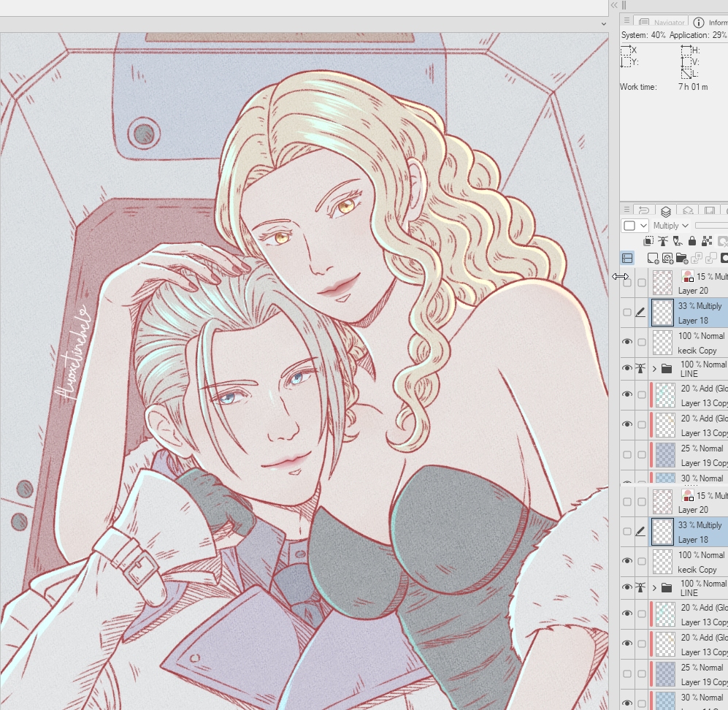This screenshot has height=710, width=728.
Task: Create a new vector layer
Action: (x=667, y=258)
